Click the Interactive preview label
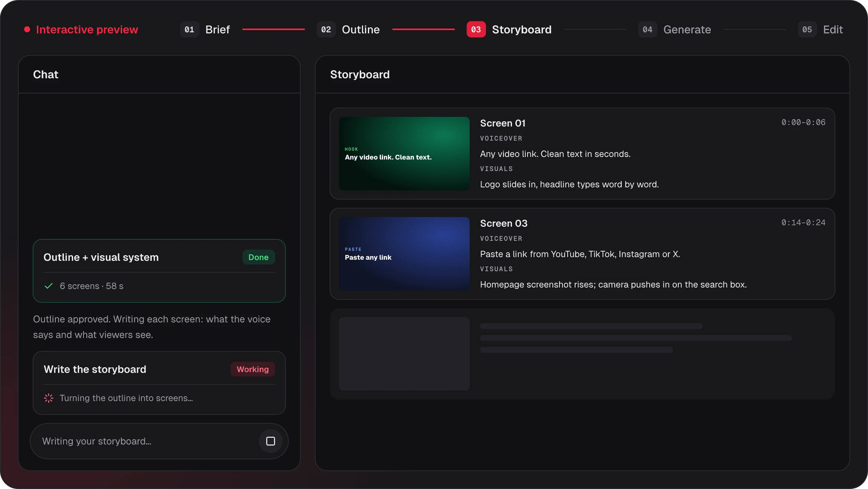 (87, 29)
